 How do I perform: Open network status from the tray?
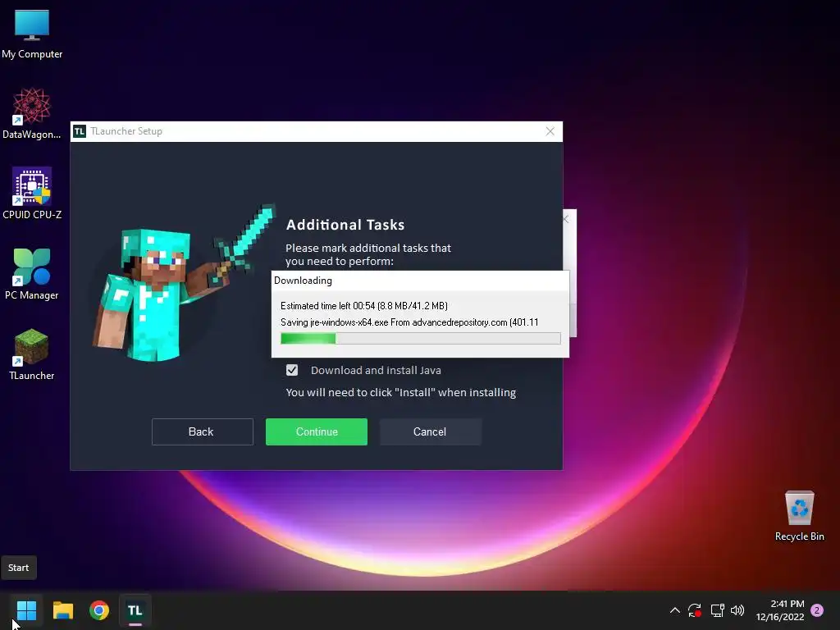tap(717, 610)
